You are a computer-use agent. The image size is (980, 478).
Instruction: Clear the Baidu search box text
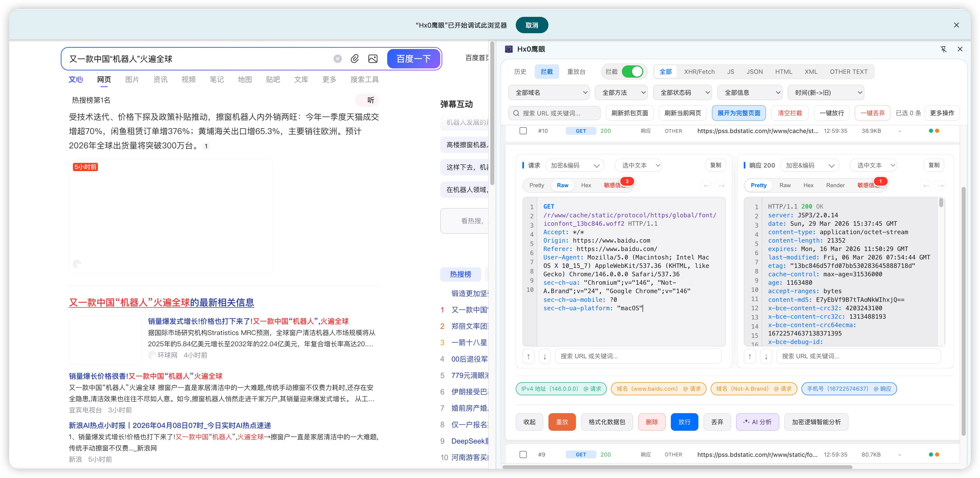pos(337,59)
